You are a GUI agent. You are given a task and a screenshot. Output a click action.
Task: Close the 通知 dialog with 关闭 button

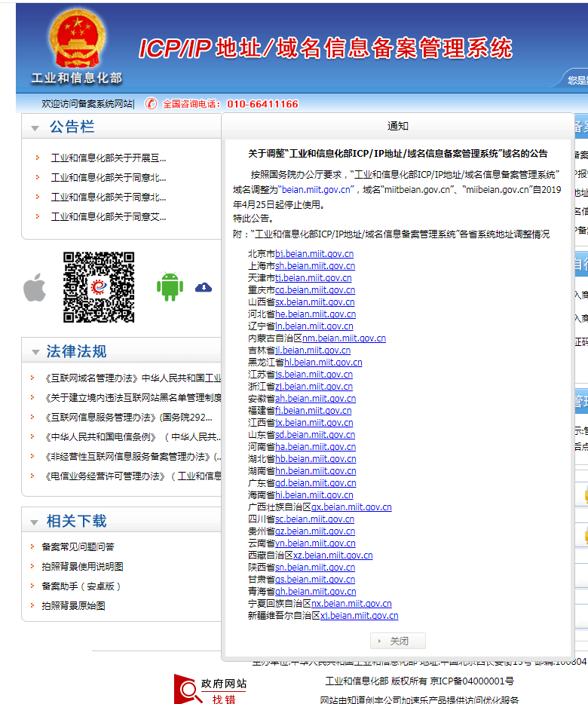pos(398,641)
